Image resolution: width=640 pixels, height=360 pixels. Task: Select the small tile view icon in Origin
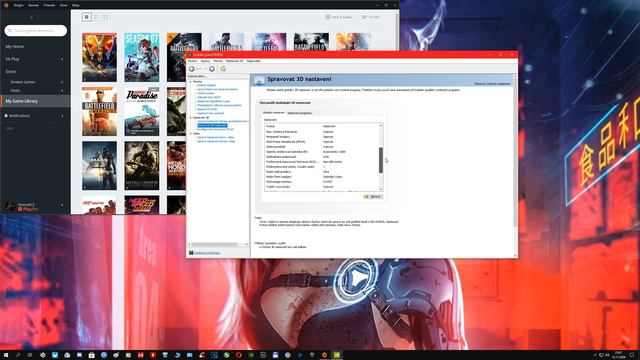(x=106, y=17)
